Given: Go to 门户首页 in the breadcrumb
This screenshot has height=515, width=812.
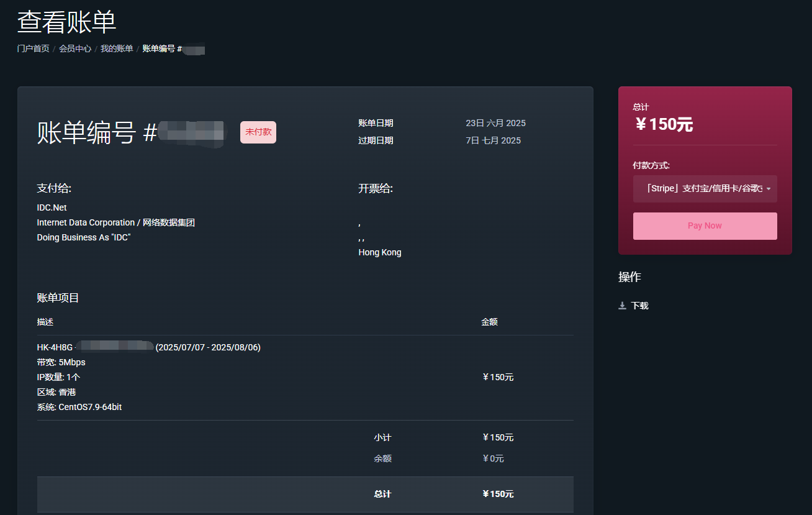Looking at the screenshot, I should [x=33, y=48].
